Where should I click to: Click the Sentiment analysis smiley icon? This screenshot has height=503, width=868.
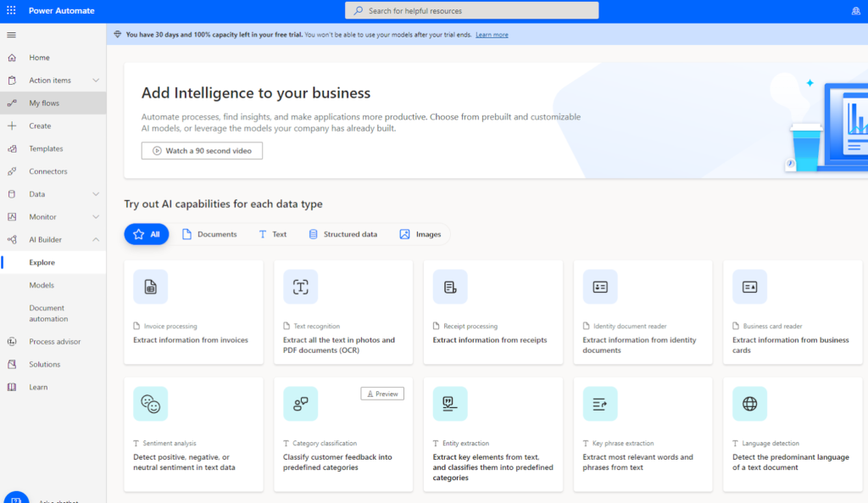pyautogui.click(x=151, y=404)
